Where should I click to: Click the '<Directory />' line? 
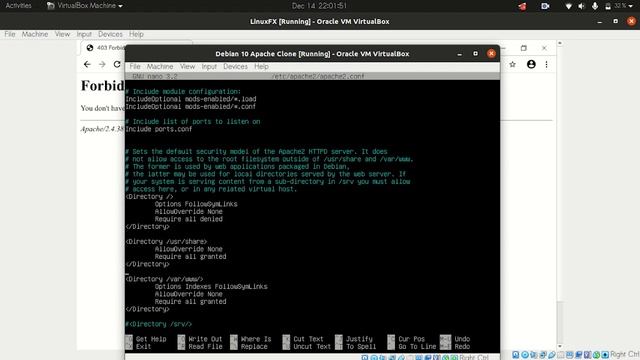149,197
